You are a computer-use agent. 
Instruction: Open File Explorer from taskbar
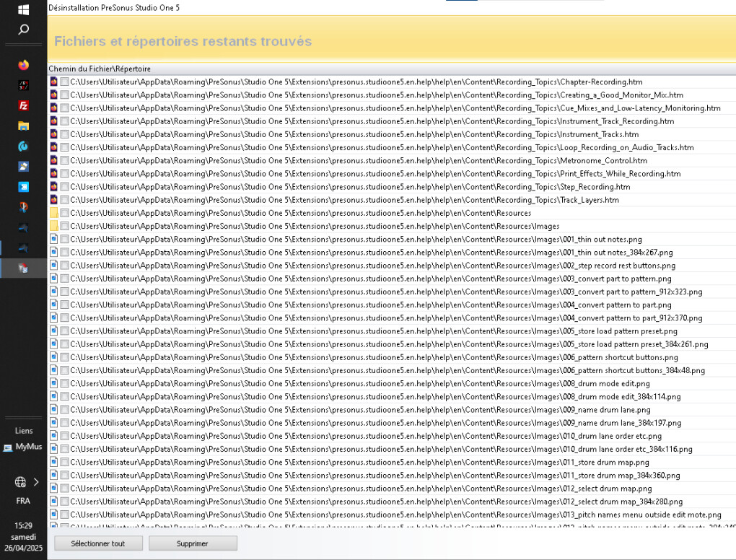pos(23,126)
